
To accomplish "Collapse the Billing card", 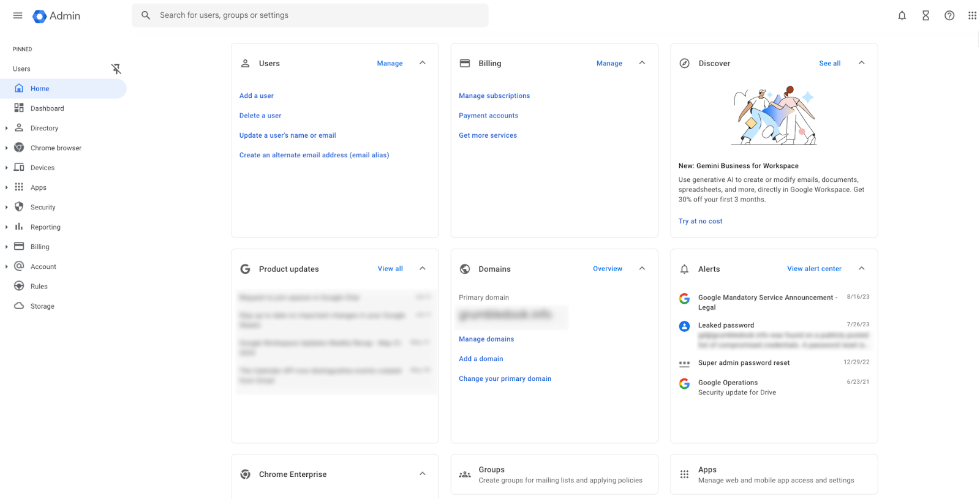I will click(642, 63).
